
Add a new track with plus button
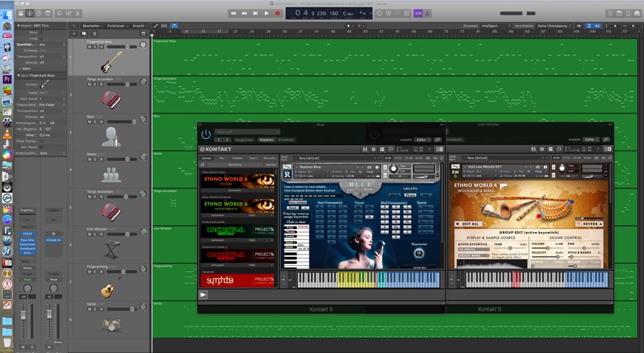(x=74, y=34)
